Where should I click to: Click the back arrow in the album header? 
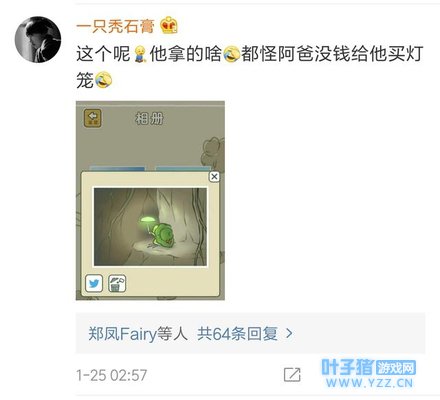[x=93, y=118]
